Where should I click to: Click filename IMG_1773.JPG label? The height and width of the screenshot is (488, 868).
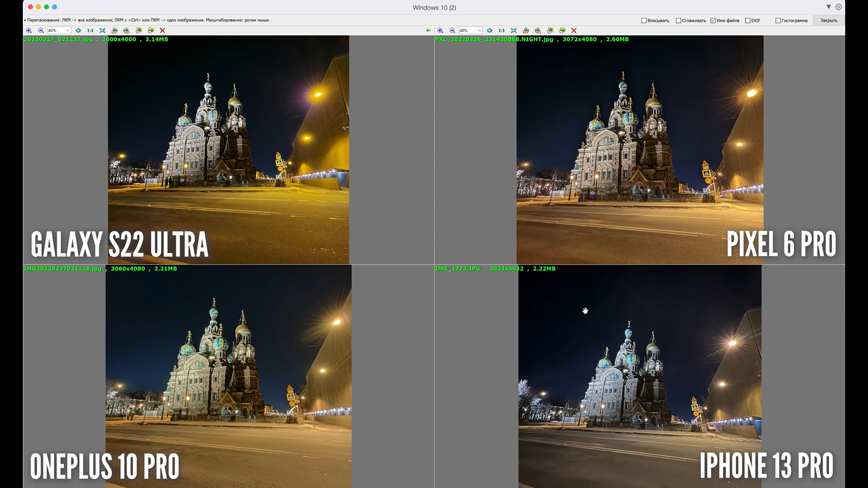pyautogui.click(x=457, y=268)
